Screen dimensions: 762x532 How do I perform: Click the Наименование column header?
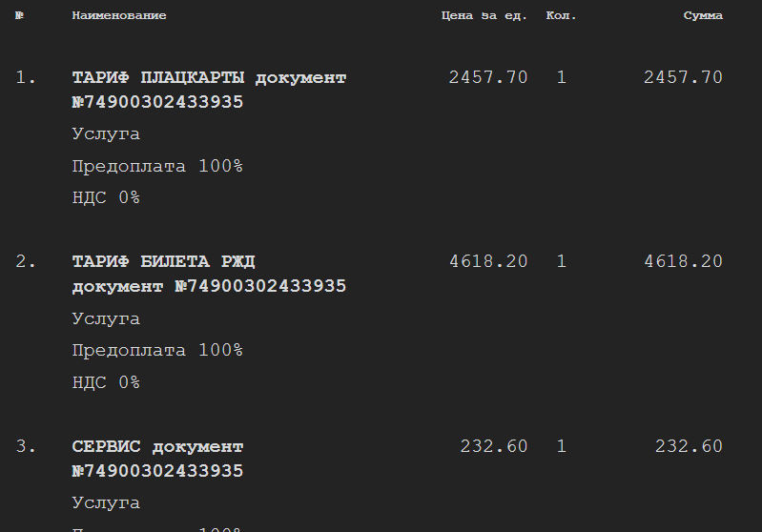(119, 15)
